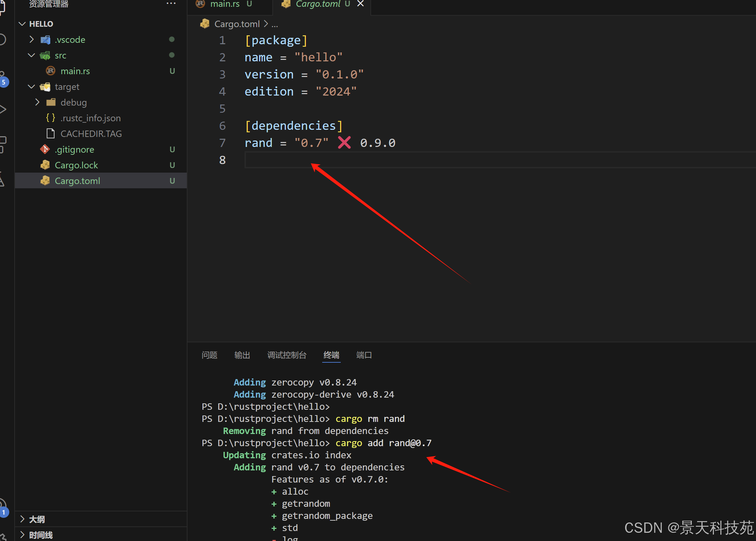
Task: Open the 调试控制台 debug console tab
Action: click(287, 355)
